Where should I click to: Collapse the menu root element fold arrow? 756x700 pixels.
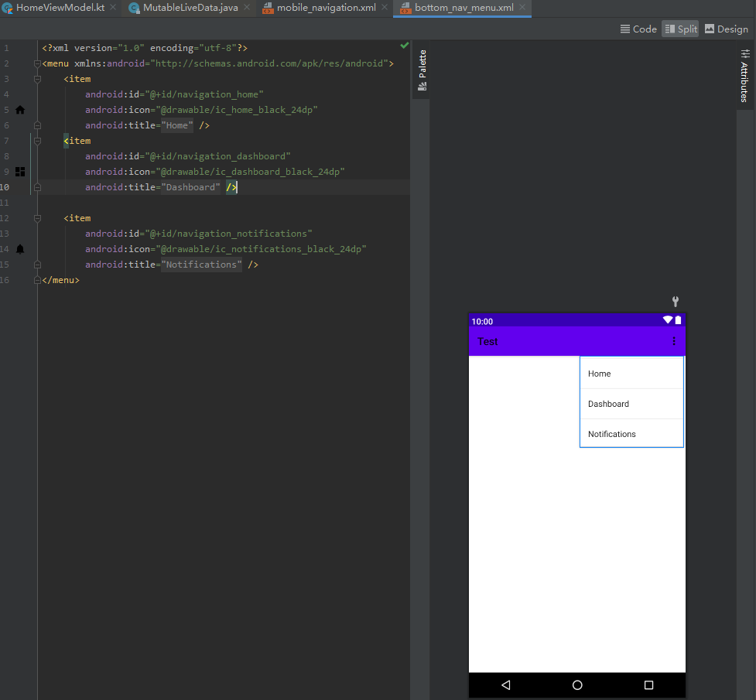click(x=37, y=63)
